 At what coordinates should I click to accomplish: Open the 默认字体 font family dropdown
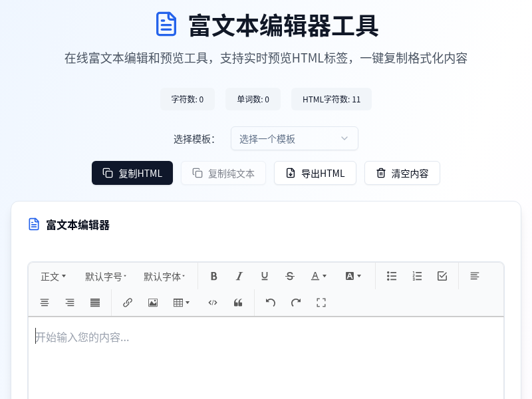[164, 276]
